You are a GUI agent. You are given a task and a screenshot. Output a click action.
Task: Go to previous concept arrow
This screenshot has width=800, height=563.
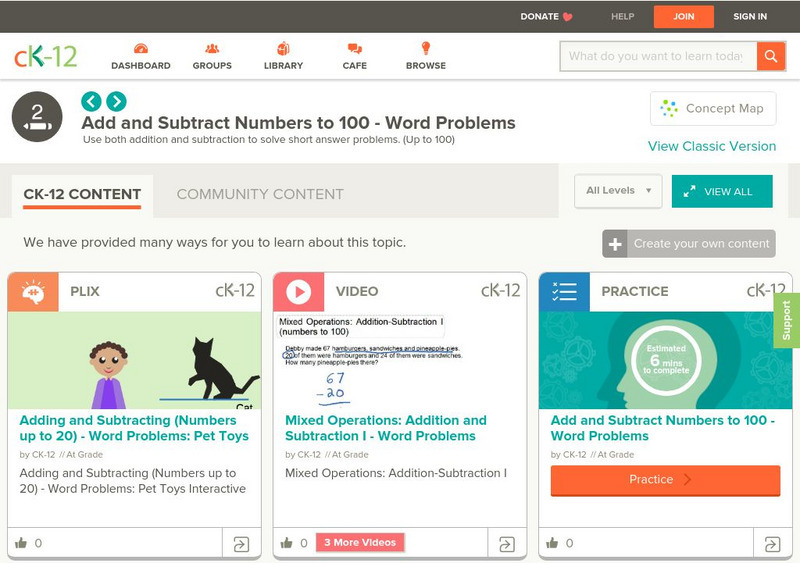[91, 102]
